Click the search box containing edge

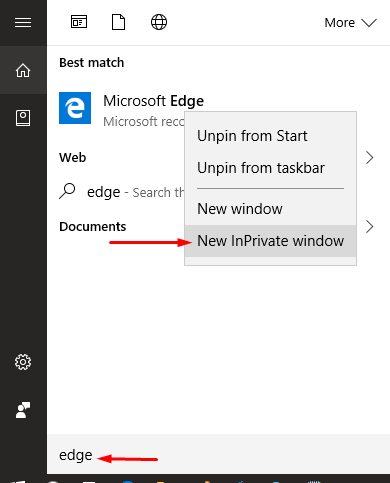click(x=218, y=455)
